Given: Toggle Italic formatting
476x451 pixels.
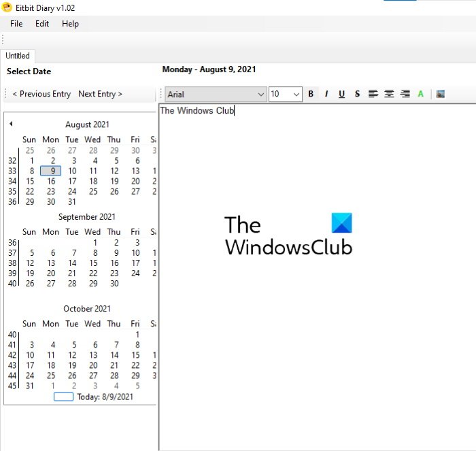Looking at the screenshot, I should 326,94.
